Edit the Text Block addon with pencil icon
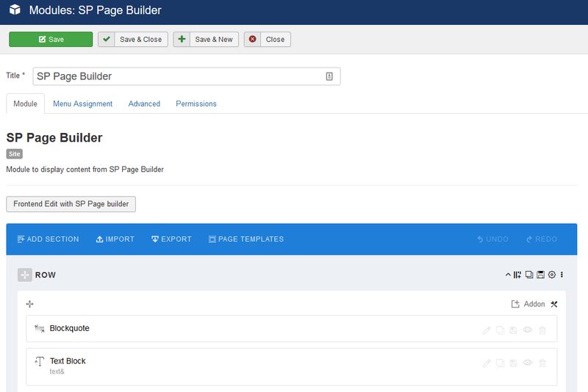This screenshot has height=392, width=588. click(487, 363)
